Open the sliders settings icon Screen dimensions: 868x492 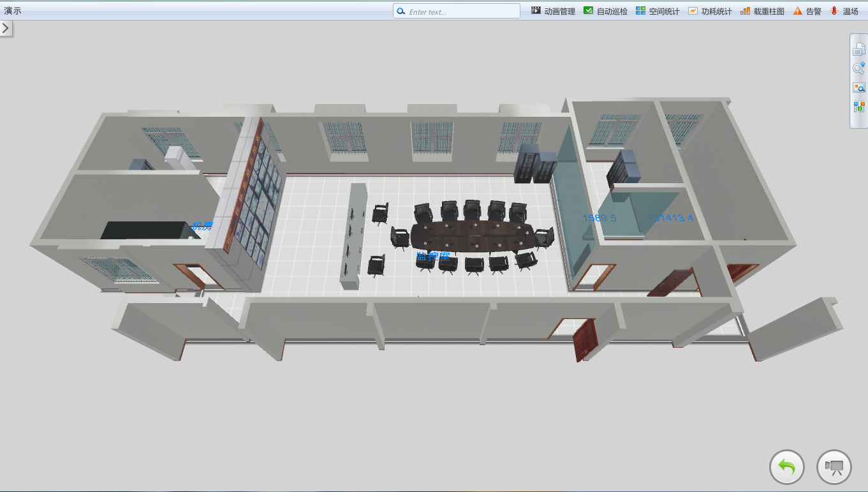(x=859, y=107)
